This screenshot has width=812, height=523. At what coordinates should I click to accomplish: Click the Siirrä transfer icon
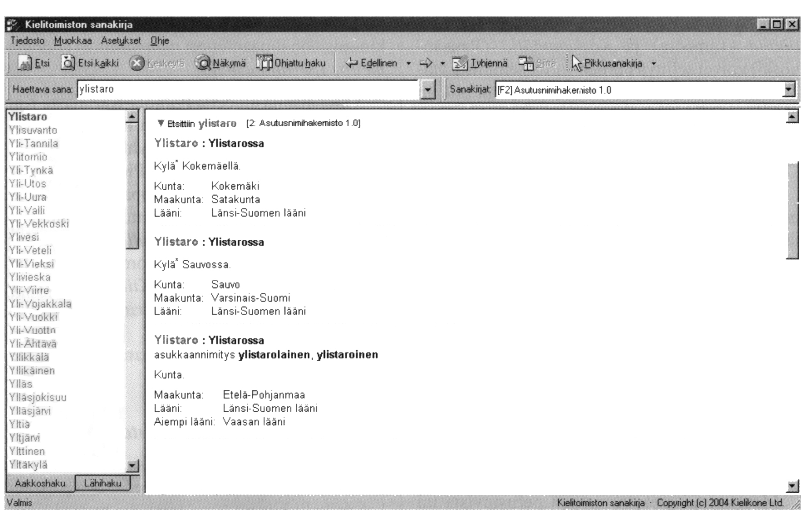[526, 64]
